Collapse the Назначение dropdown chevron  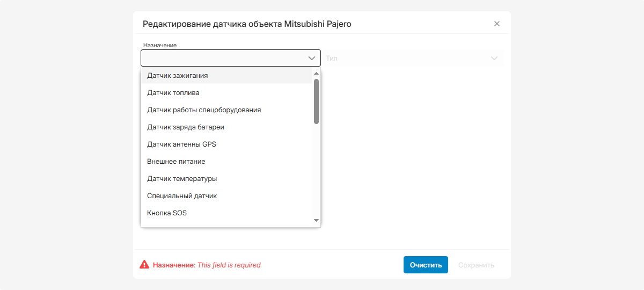[312, 58]
